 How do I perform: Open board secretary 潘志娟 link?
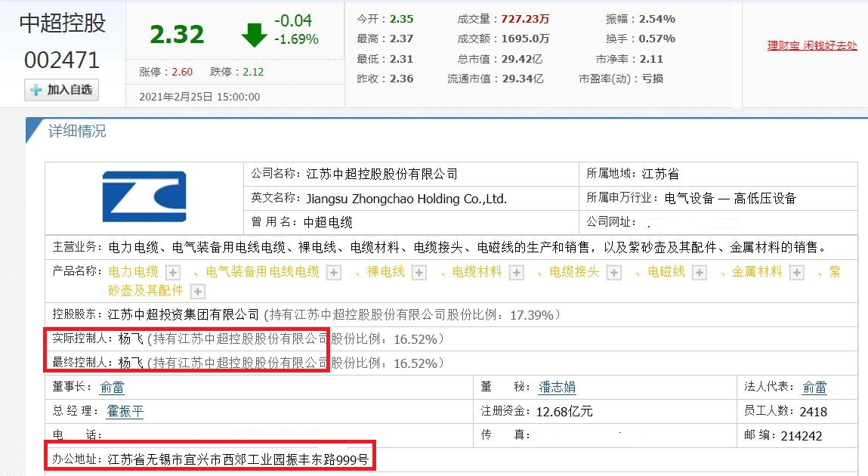pos(557,387)
